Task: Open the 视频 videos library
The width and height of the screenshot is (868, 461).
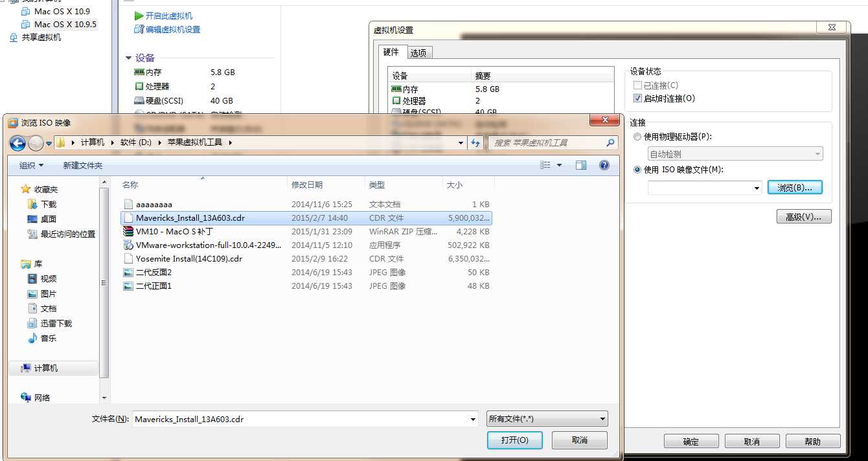Action: pos(43,278)
